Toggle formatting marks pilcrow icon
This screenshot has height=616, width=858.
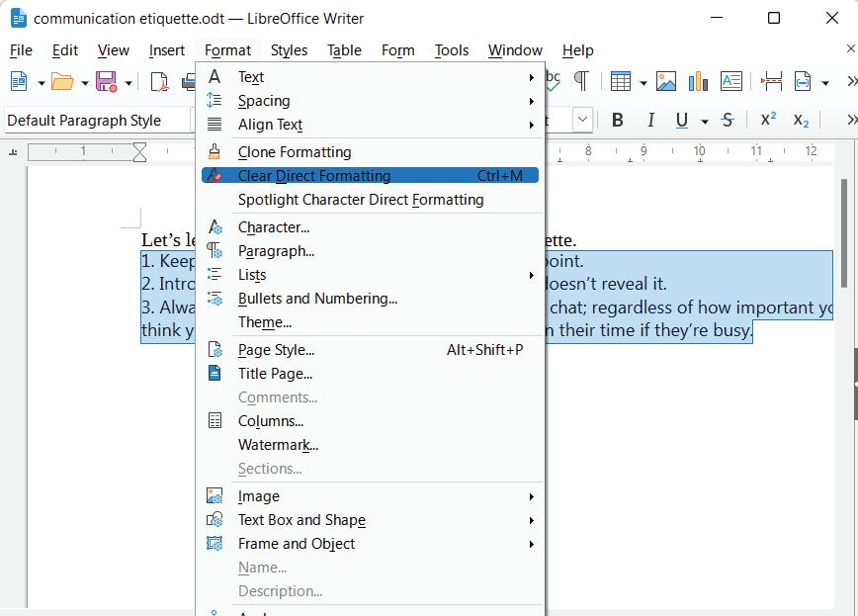[581, 81]
